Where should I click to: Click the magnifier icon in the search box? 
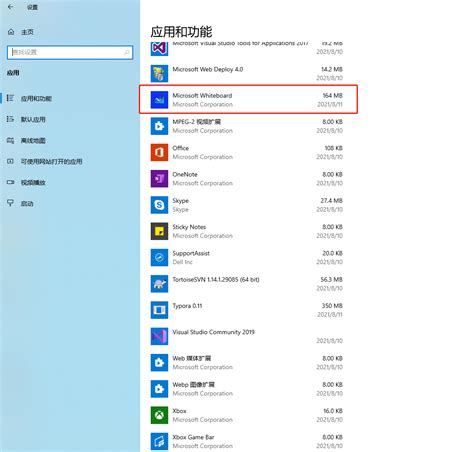click(x=127, y=52)
